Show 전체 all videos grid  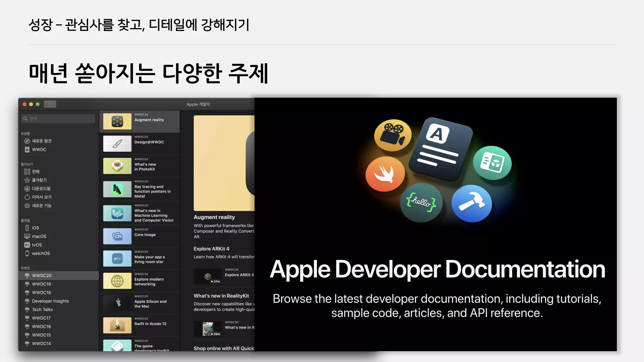click(35, 172)
